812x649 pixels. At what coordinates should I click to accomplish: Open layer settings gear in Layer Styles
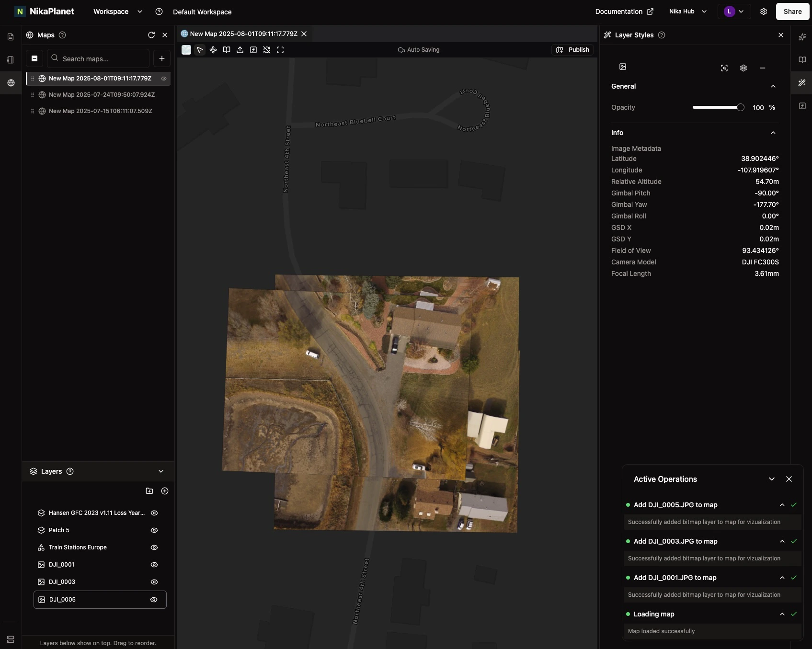click(x=743, y=68)
